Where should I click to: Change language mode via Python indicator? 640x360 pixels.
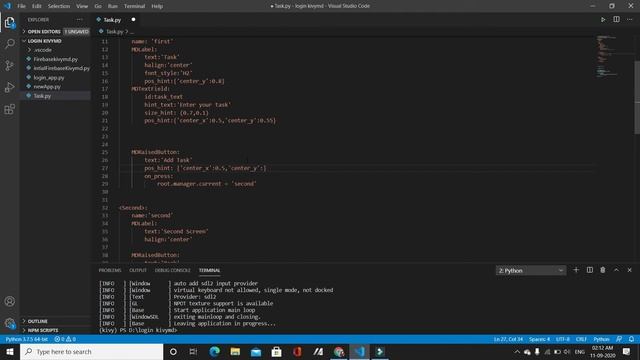tap(601, 339)
